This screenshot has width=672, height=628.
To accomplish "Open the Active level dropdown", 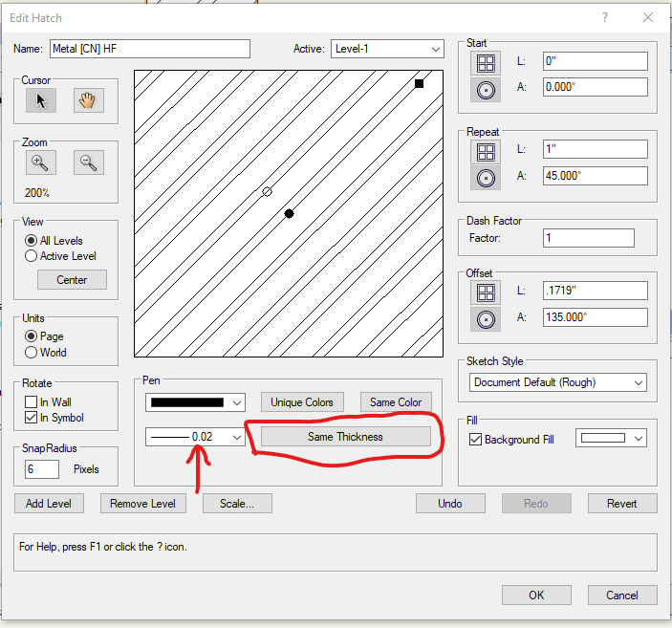I will [x=386, y=49].
